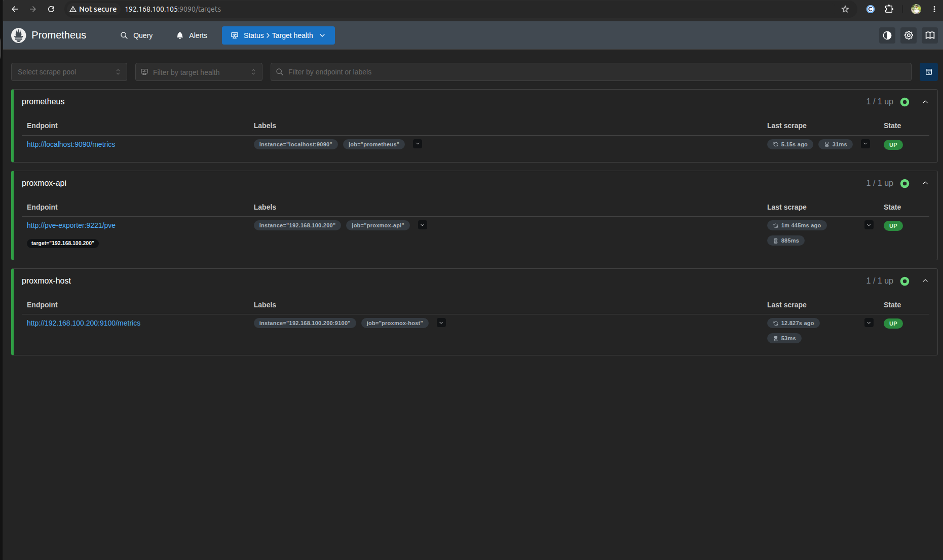This screenshot has height=560, width=943.
Task: Click the prometheus pool title
Action: [43, 102]
